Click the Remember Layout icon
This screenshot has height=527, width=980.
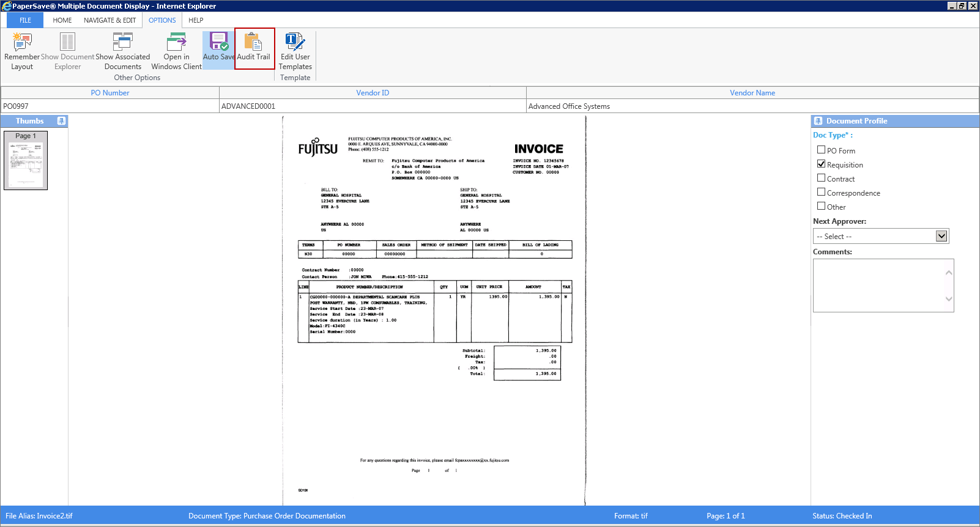click(x=22, y=42)
